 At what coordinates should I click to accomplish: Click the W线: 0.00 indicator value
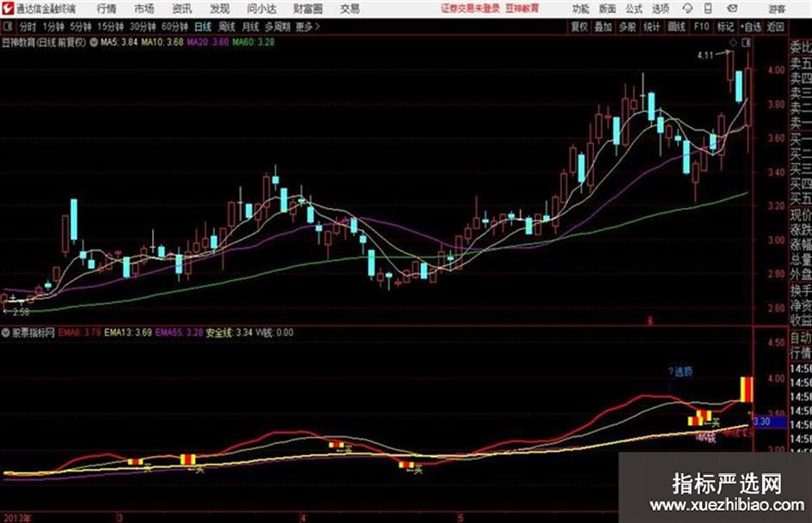tap(274, 333)
